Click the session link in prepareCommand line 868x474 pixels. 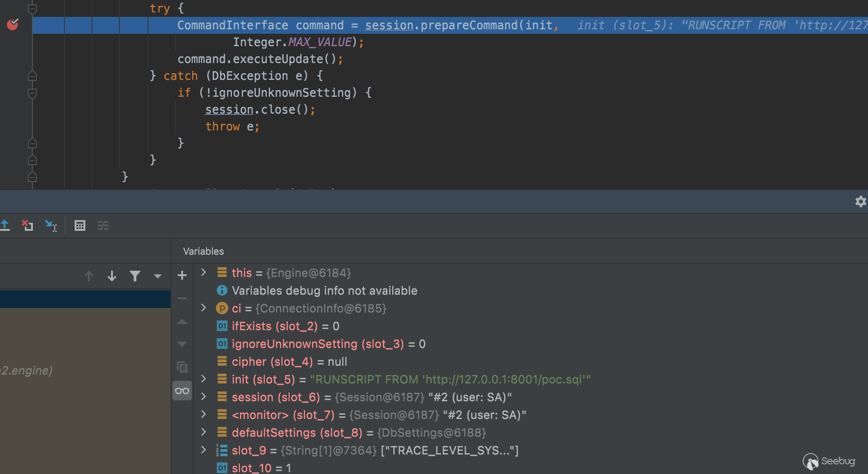coord(389,25)
